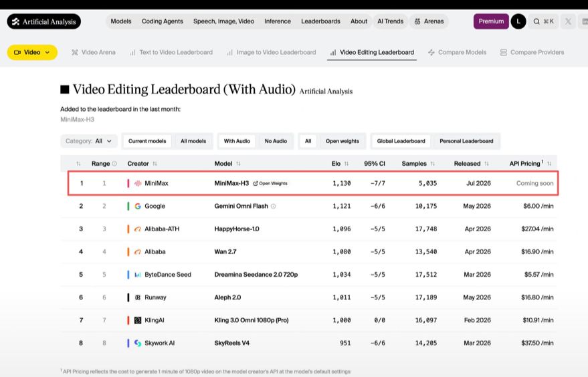This screenshot has height=377, width=588.
Task: Click the Alibaba-ATH creator logo
Action: 138,229
